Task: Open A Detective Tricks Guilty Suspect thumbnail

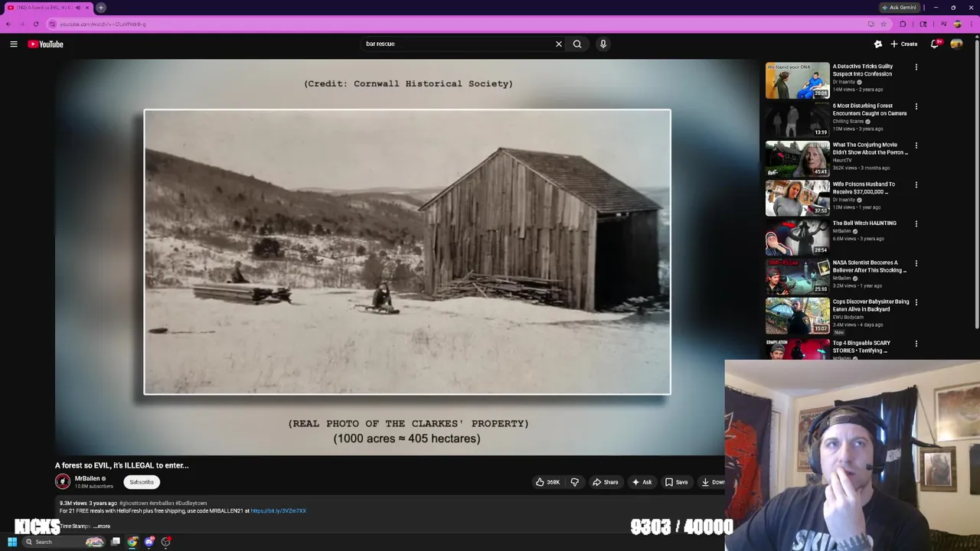Action: tap(797, 80)
